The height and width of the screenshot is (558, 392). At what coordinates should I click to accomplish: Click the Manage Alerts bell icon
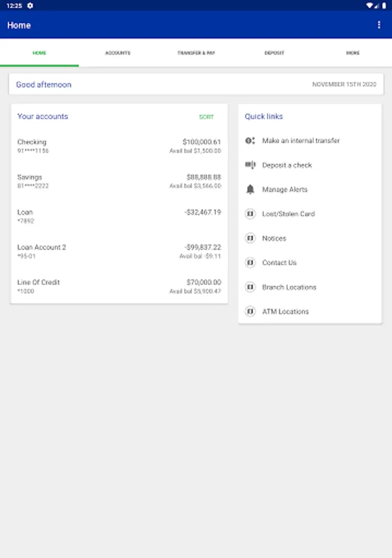250,190
